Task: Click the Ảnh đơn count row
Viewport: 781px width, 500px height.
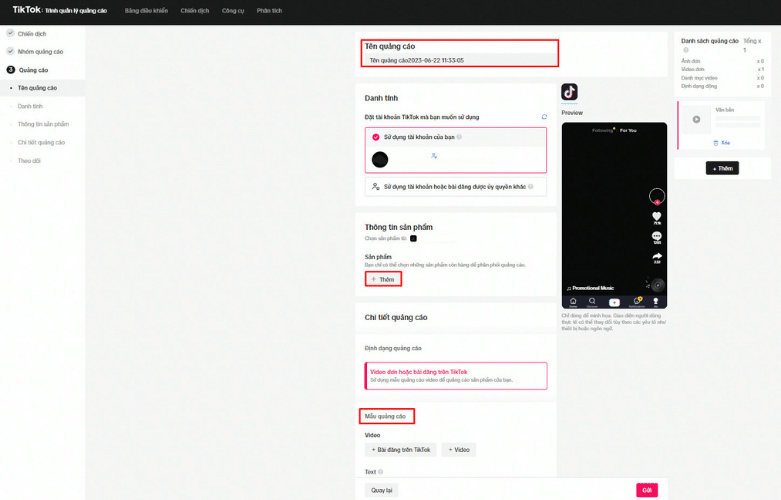Action: click(722, 61)
